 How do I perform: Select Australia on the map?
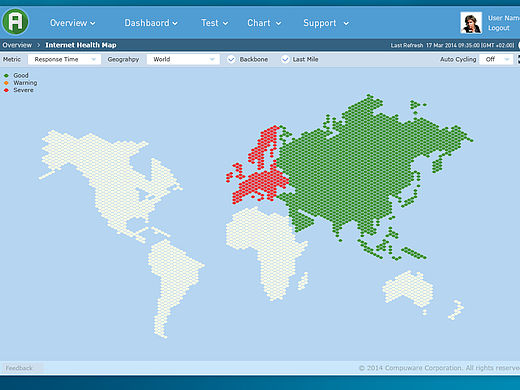[408, 288]
